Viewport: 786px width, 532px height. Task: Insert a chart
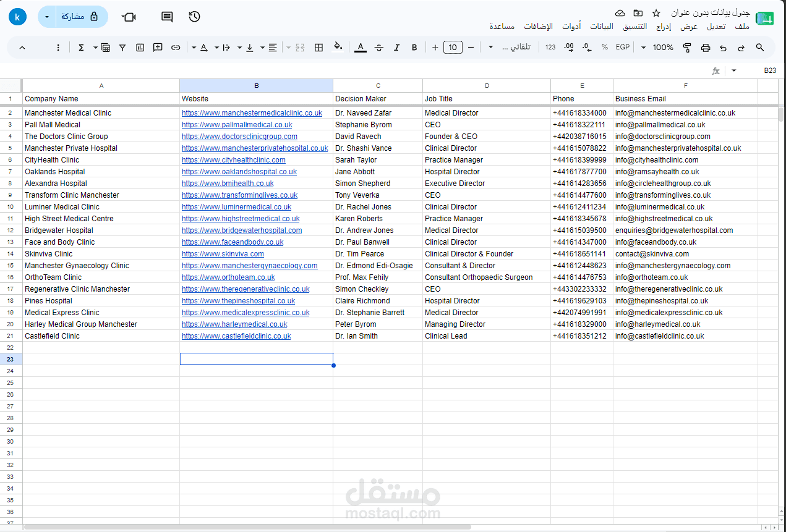[140, 48]
